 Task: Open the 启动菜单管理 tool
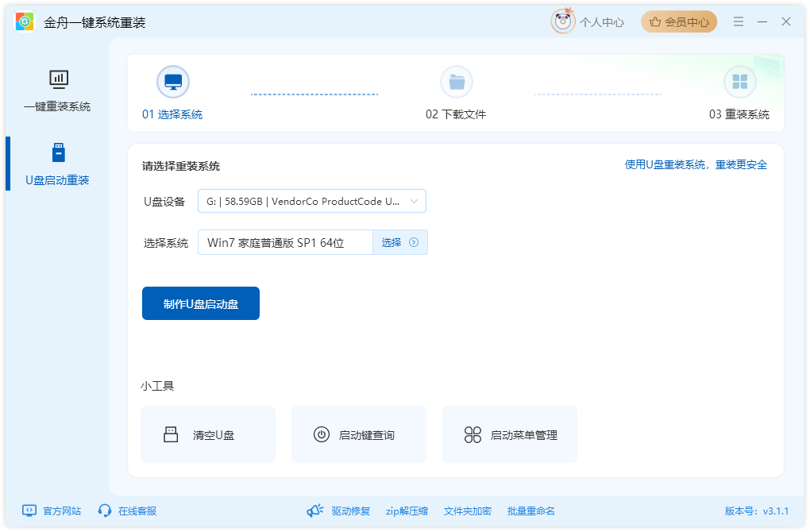pos(509,434)
